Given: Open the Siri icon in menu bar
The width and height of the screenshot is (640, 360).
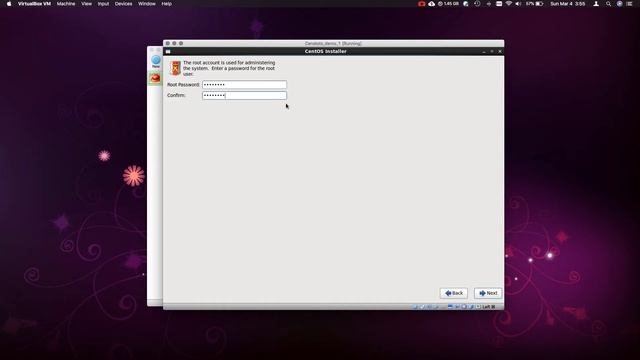Looking at the screenshot, I should [x=619, y=4].
